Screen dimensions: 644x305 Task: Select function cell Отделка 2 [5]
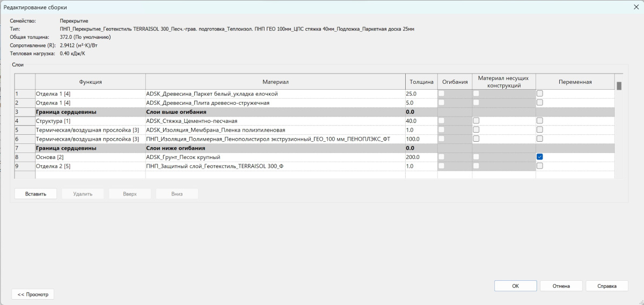click(x=90, y=166)
